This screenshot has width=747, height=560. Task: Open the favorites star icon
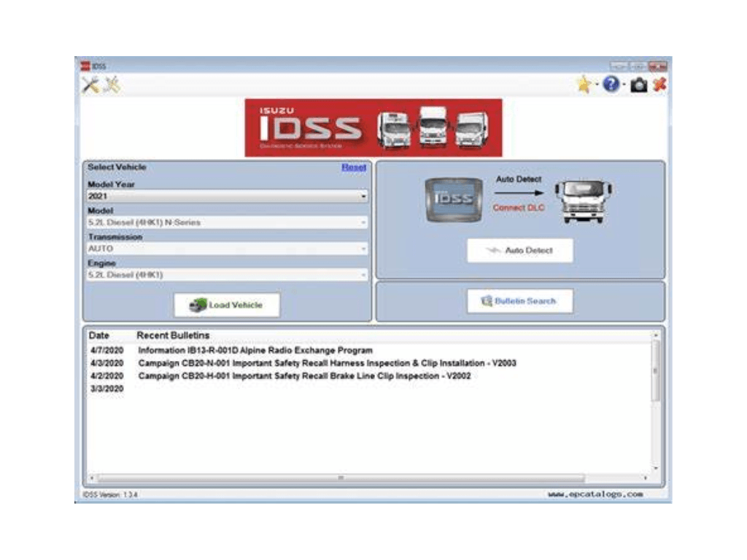pyautogui.click(x=584, y=85)
